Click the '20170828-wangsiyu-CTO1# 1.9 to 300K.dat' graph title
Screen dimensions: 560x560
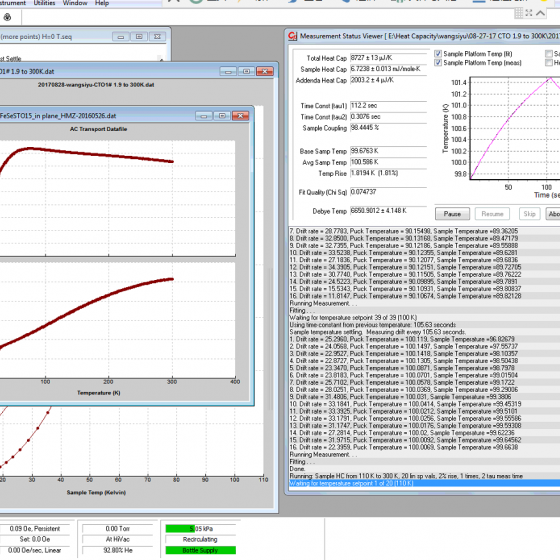tap(96, 85)
